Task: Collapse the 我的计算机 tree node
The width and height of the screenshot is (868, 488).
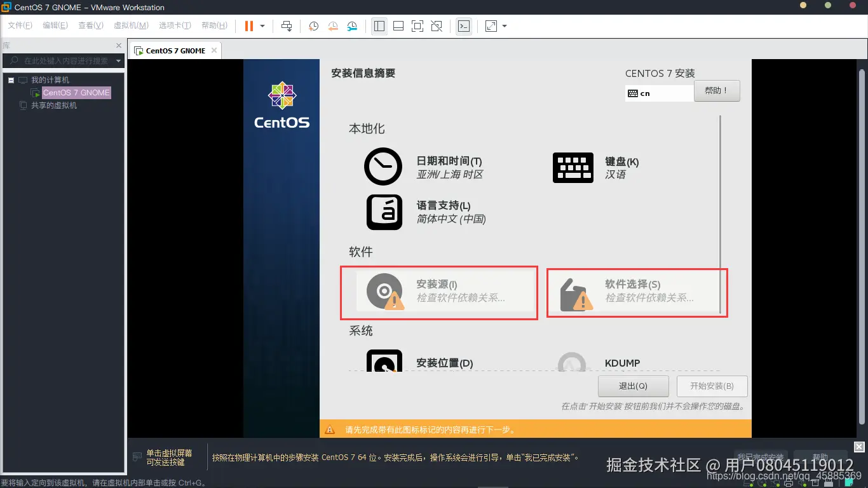Action: point(11,80)
